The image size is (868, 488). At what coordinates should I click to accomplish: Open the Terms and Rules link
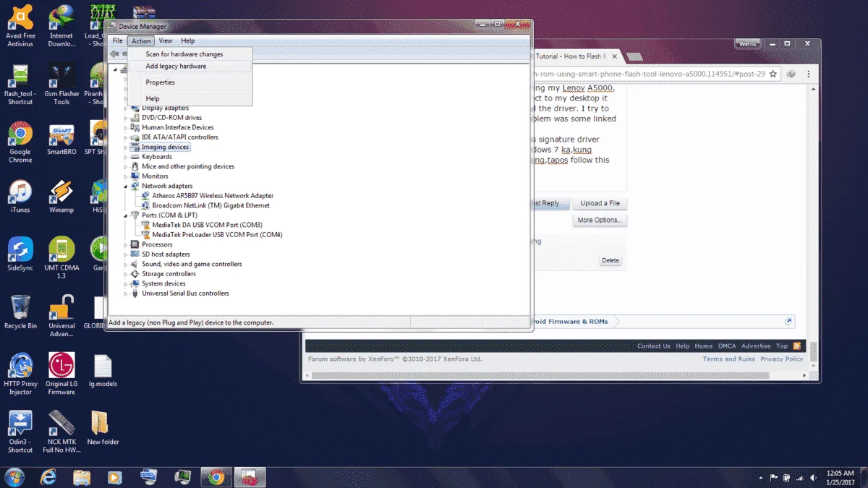point(728,359)
